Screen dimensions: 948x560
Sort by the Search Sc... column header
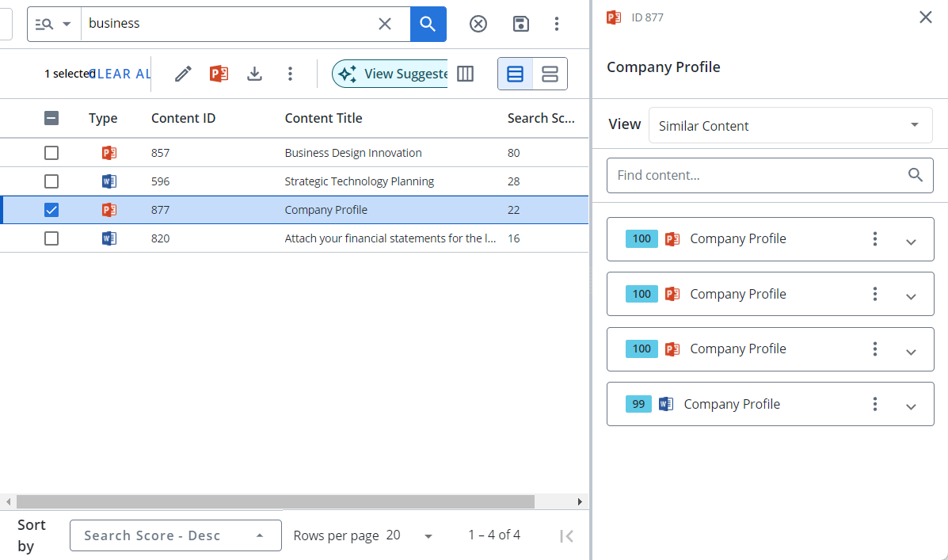tap(541, 118)
